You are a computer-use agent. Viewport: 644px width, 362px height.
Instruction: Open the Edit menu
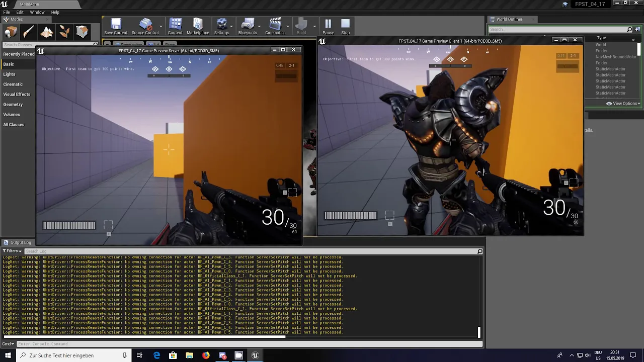click(x=20, y=12)
